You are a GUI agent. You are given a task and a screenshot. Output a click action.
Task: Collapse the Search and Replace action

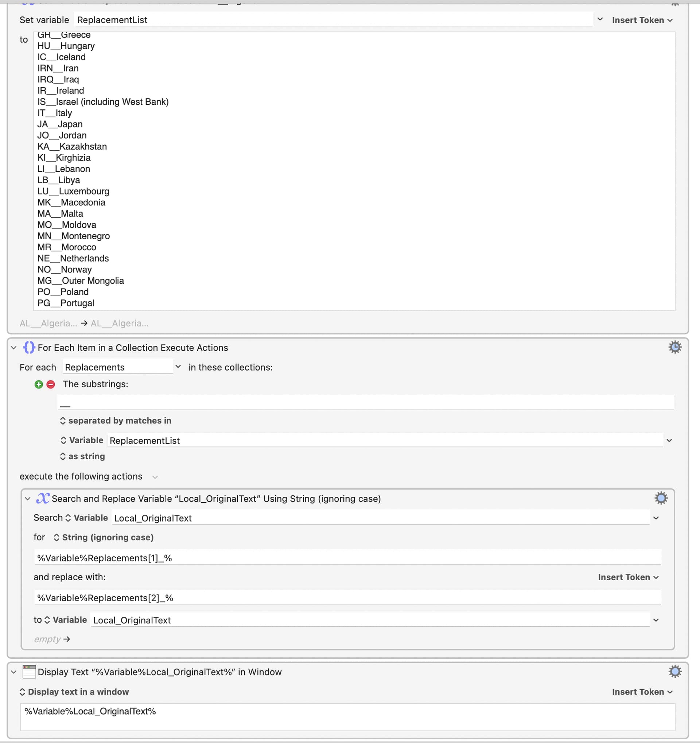coord(28,499)
